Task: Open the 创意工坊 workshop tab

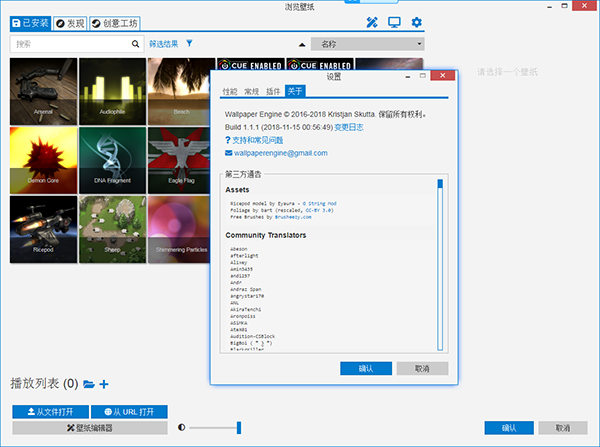Action: (x=115, y=23)
